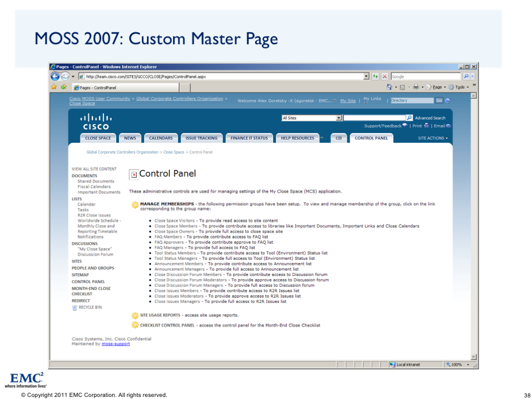This screenshot has height=399, width=532.
Task: Open the Welcome Alex Goretsky user menu
Action: [287, 101]
